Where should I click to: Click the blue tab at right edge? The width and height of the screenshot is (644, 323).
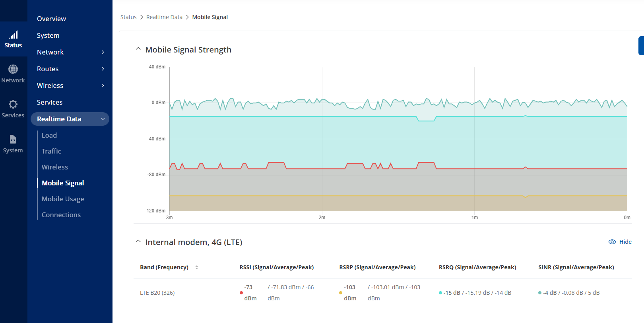coord(641,46)
